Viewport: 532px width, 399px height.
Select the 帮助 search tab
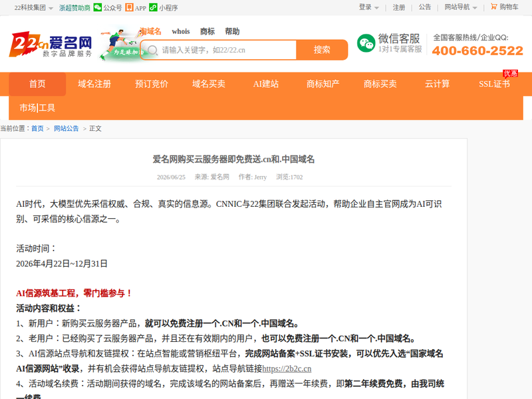232,31
